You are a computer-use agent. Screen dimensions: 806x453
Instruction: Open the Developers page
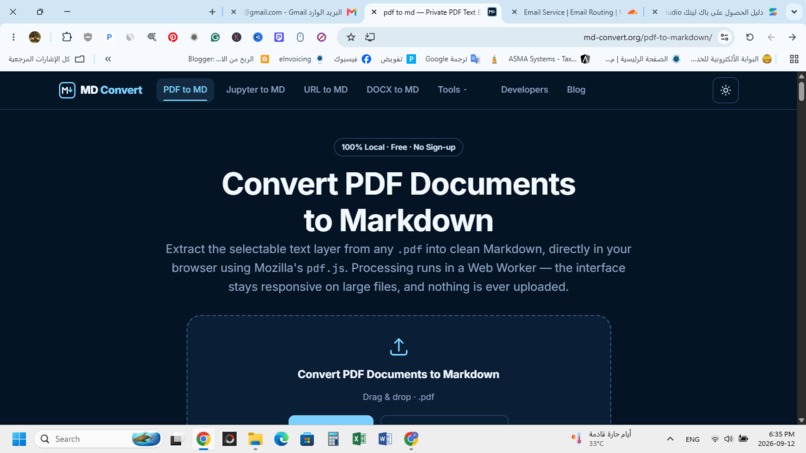[x=524, y=90]
